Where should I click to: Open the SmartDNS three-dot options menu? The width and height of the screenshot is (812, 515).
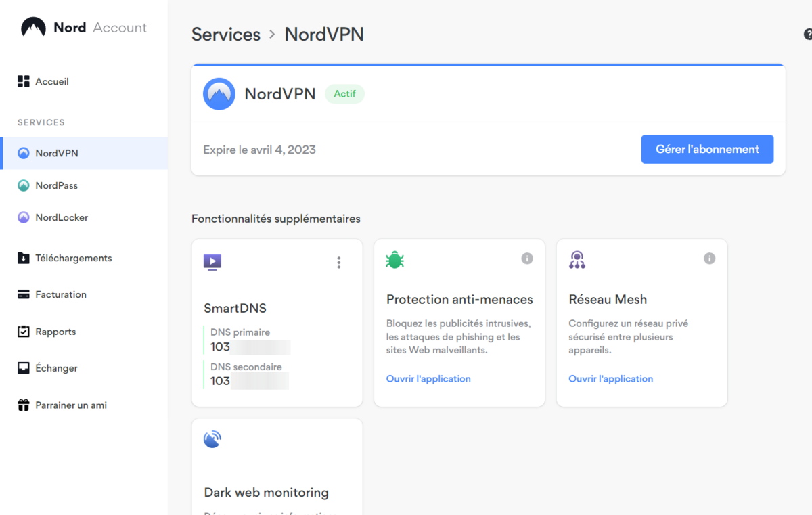coord(339,263)
